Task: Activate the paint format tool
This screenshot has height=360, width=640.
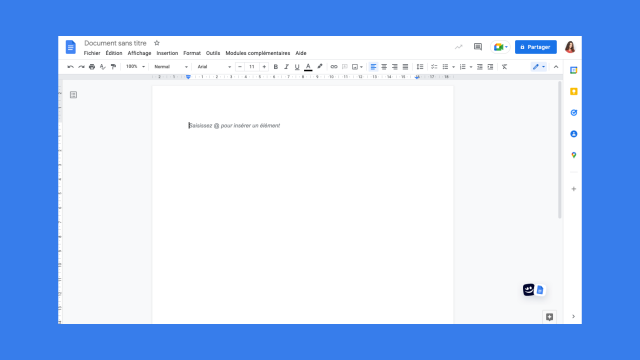Action: pyautogui.click(x=113, y=67)
